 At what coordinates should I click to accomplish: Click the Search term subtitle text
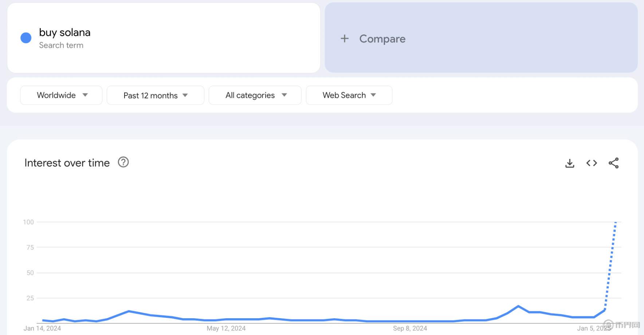pyautogui.click(x=61, y=45)
